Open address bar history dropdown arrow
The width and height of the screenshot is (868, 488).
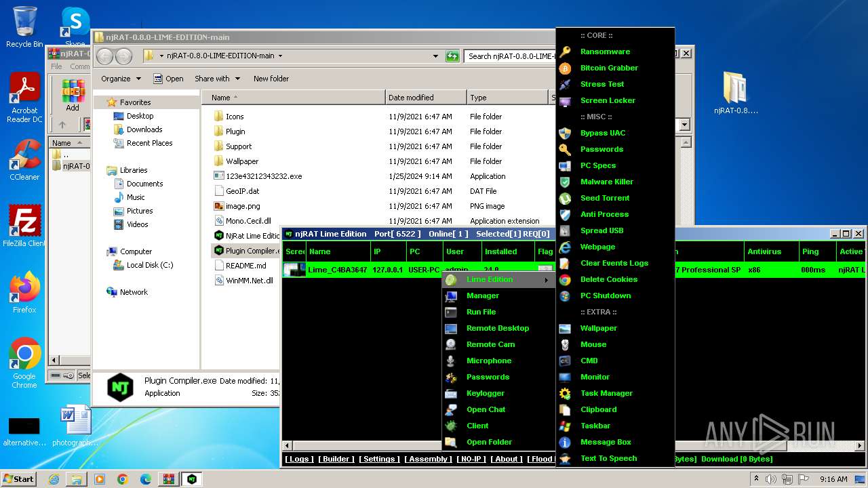pyautogui.click(x=436, y=56)
